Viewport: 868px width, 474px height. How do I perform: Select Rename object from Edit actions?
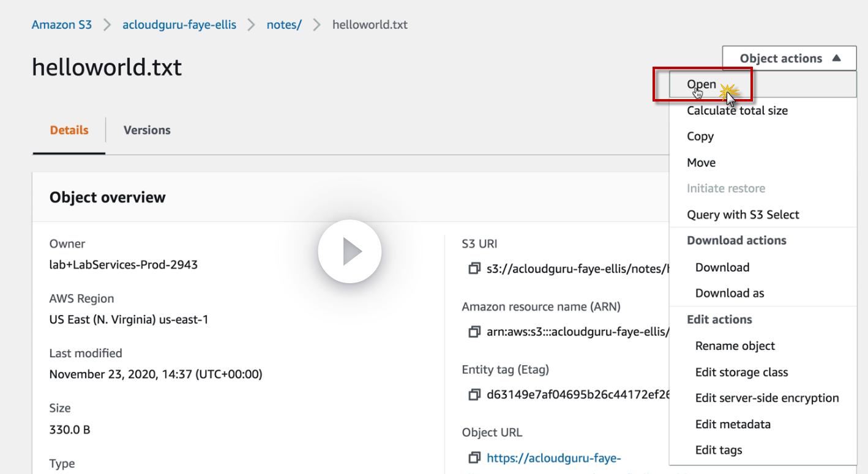(763, 346)
